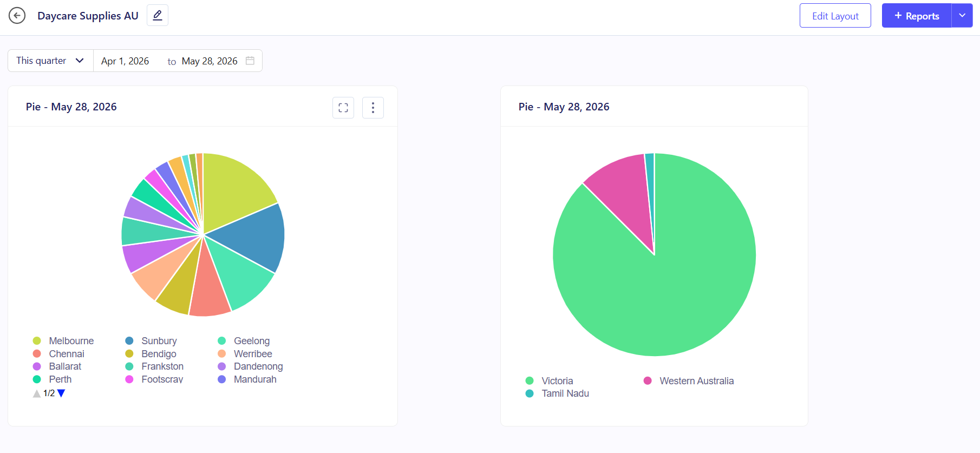Toggle the Tamil Nadu legend item
This screenshot has width=980, height=453.
coord(557,393)
